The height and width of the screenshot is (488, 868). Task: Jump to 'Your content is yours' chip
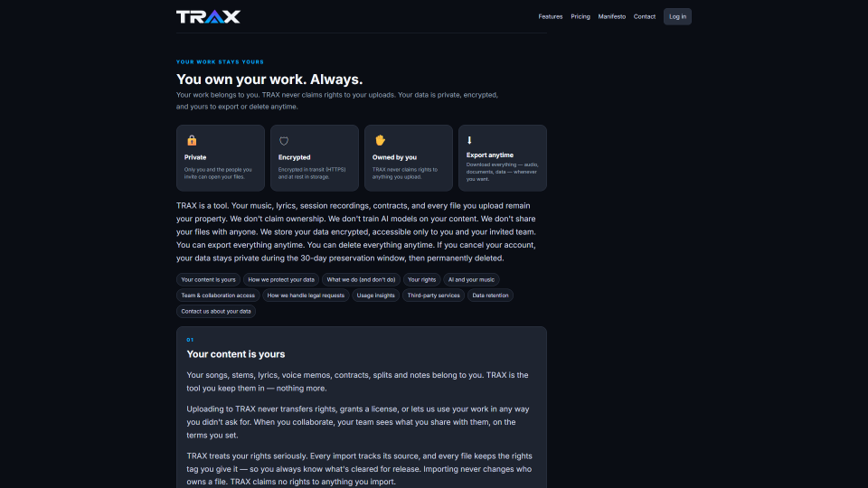coord(208,279)
